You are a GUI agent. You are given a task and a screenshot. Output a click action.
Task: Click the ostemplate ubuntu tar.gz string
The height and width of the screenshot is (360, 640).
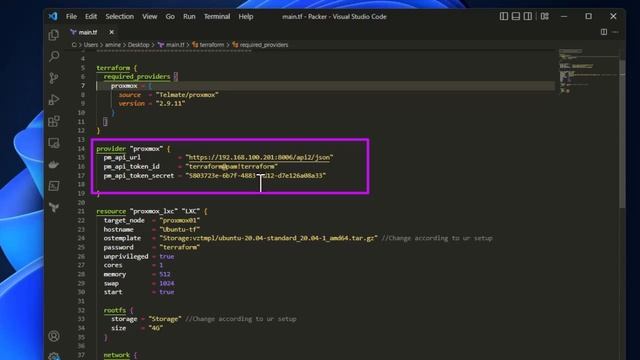click(x=268, y=238)
